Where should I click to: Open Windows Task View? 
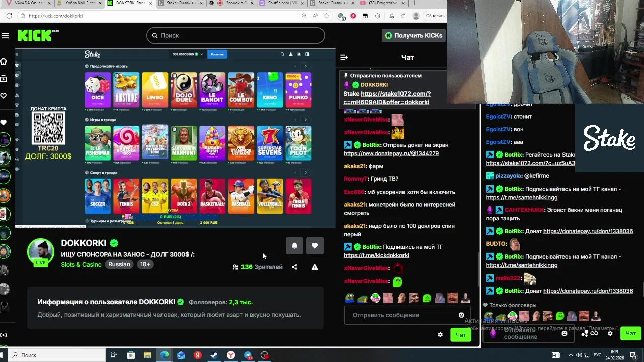[x=114, y=355]
